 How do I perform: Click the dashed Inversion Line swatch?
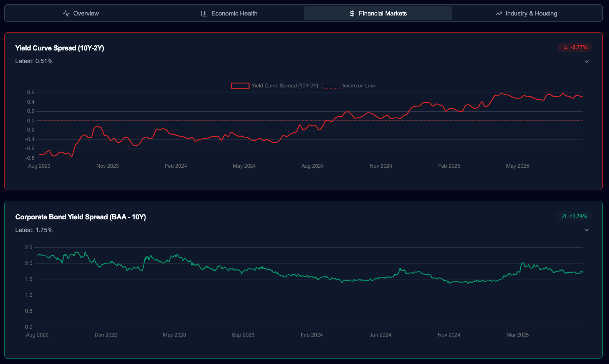pos(331,86)
